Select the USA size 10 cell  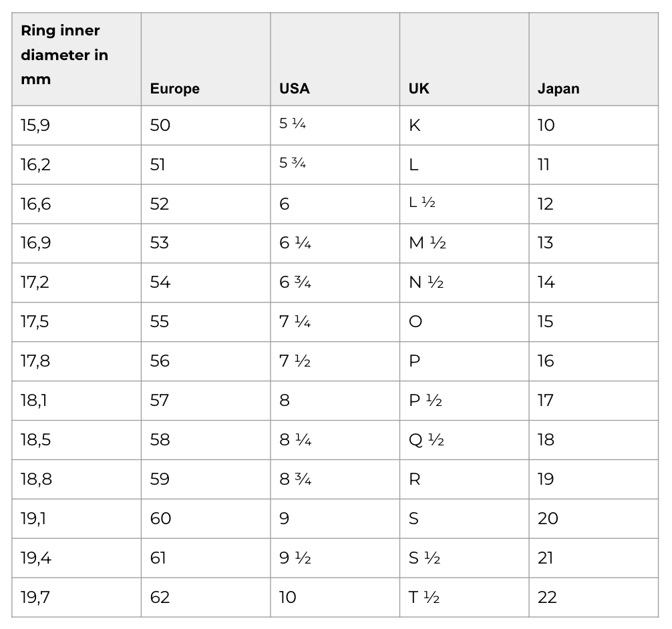[287, 597]
